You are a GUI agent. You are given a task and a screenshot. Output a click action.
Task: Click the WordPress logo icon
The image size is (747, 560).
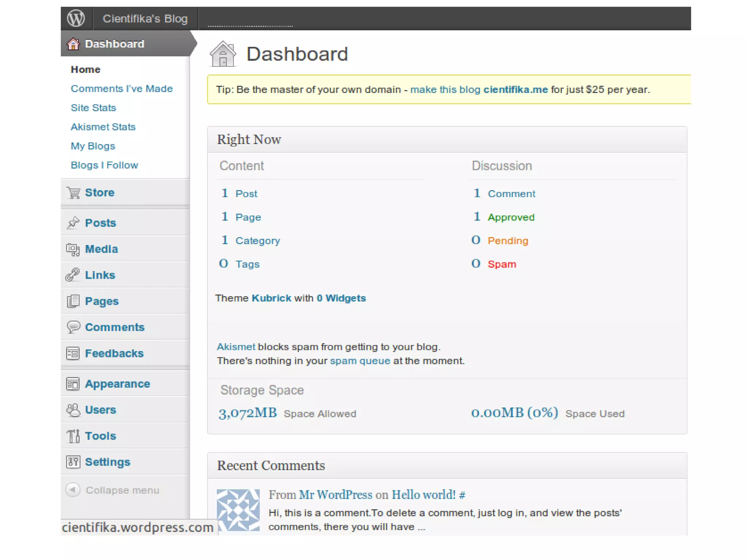(x=76, y=18)
